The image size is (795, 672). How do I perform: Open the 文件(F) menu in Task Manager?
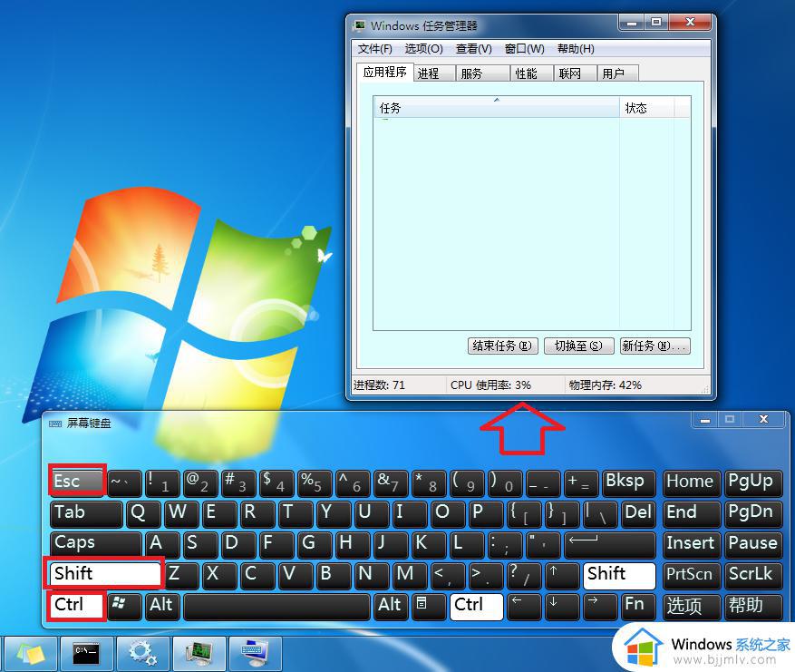[374, 49]
